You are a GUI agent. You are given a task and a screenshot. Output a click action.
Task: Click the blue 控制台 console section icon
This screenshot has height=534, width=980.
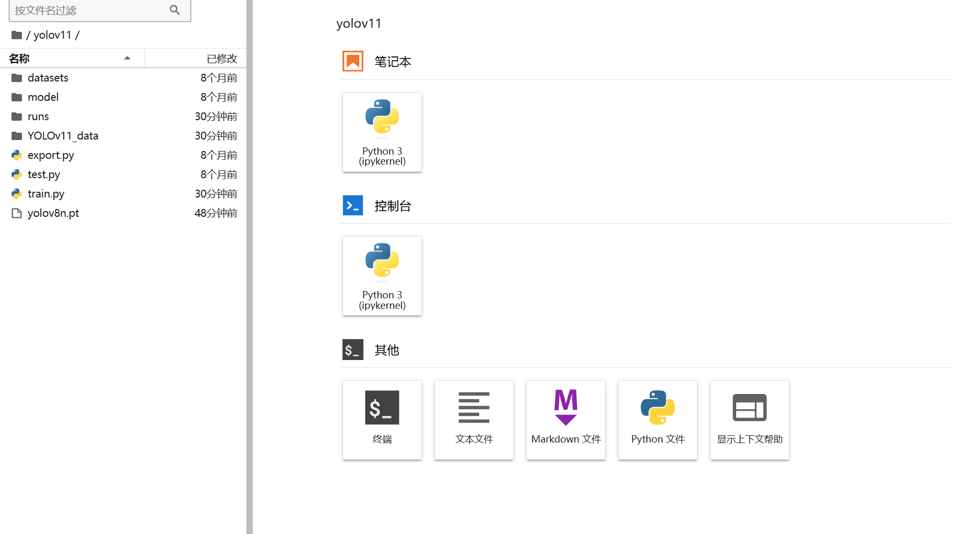(x=353, y=205)
